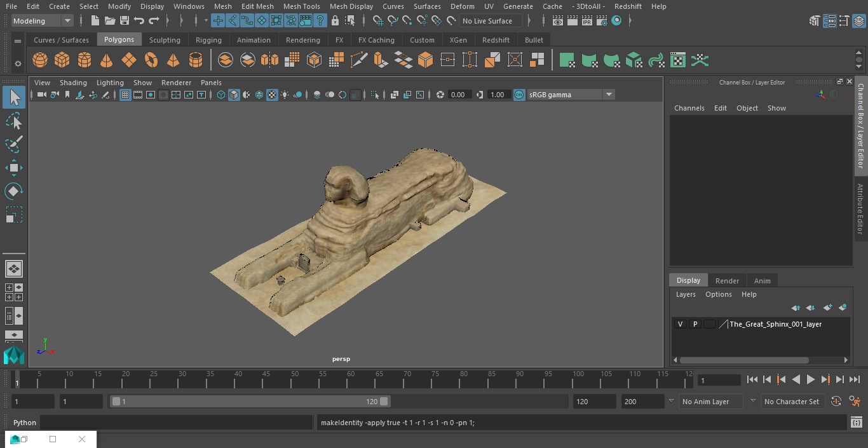Click the Multi-Cut knife tool icon
Image resolution: width=868 pixels, height=448 pixels.
pos(359,60)
